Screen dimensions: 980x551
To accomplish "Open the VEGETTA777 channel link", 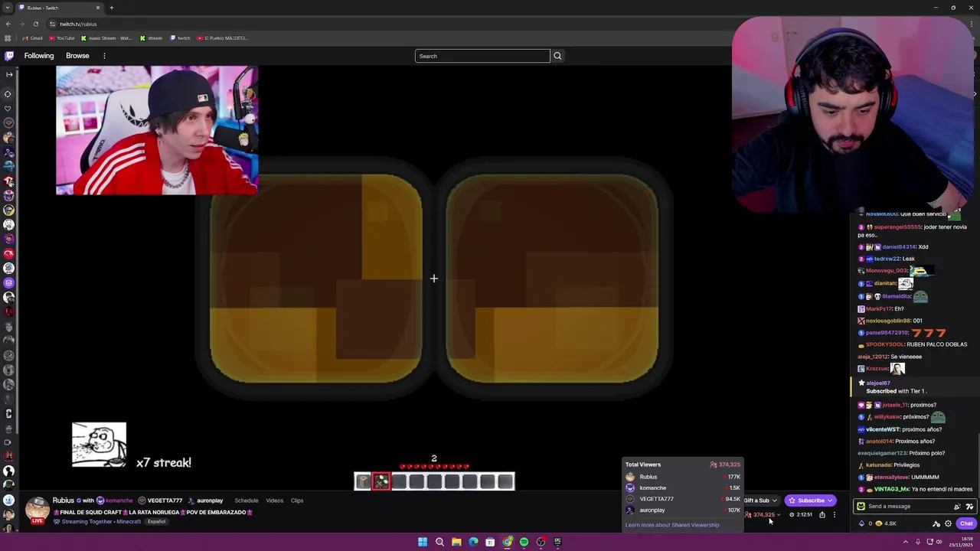I will pyautogui.click(x=165, y=500).
